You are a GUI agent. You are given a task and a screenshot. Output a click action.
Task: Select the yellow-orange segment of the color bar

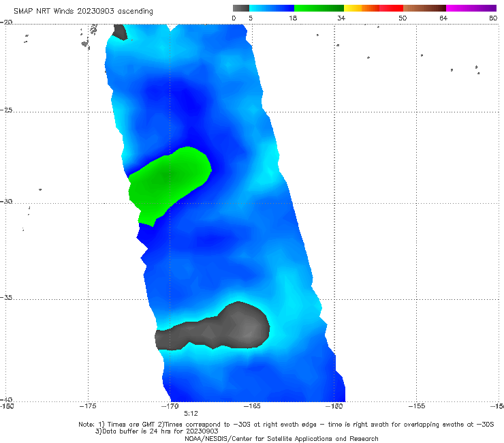pos(362,8)
